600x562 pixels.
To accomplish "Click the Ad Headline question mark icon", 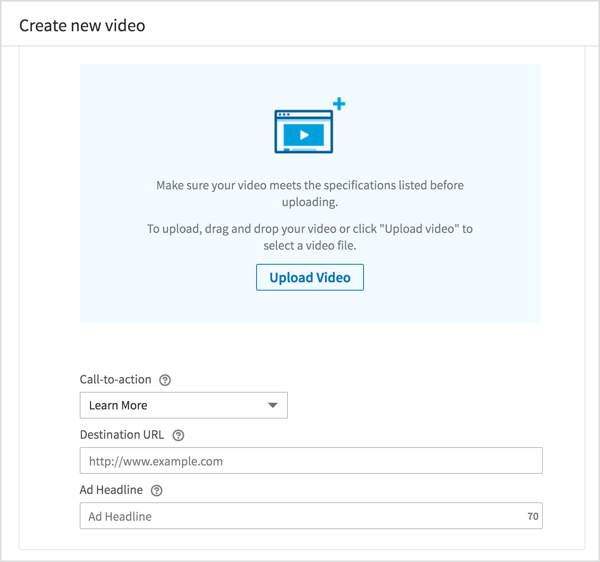I will click(x=157, y=490).
